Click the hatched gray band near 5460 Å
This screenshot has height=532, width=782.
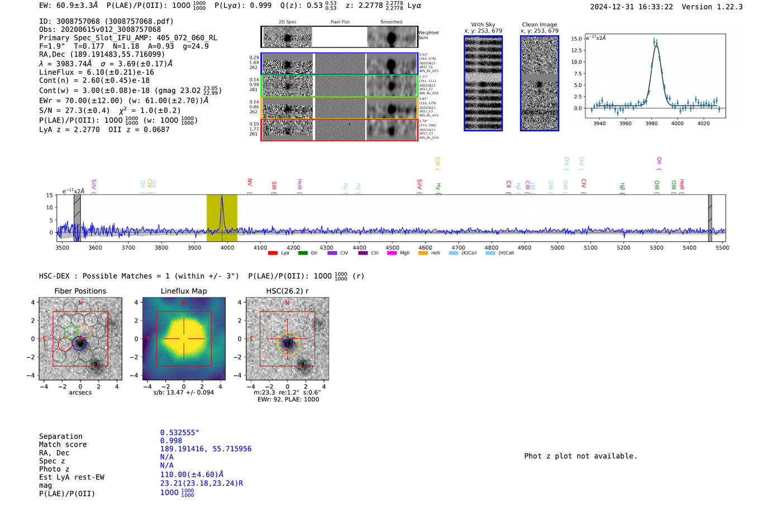pyautogui.click(x=710, y=218)
